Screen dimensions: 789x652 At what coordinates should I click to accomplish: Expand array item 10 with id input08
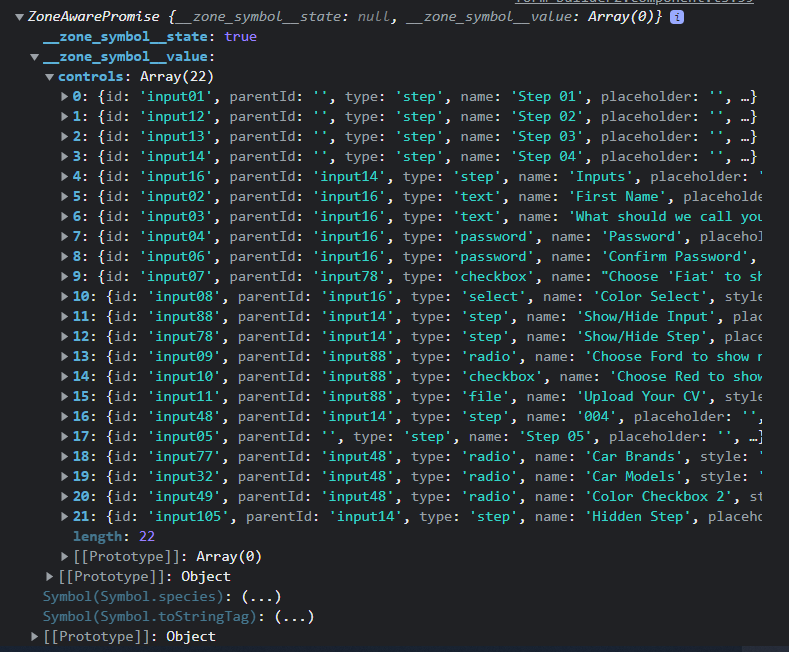coord(64,296)
